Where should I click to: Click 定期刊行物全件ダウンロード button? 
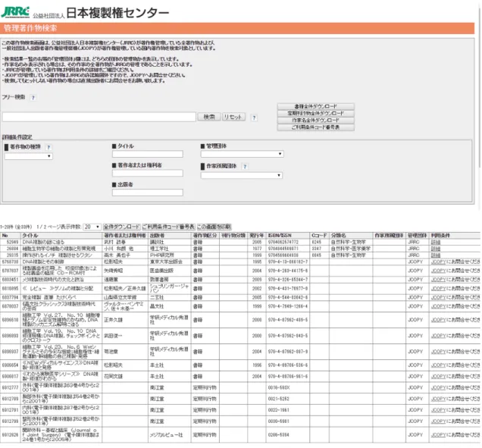[x=316, y=114]
